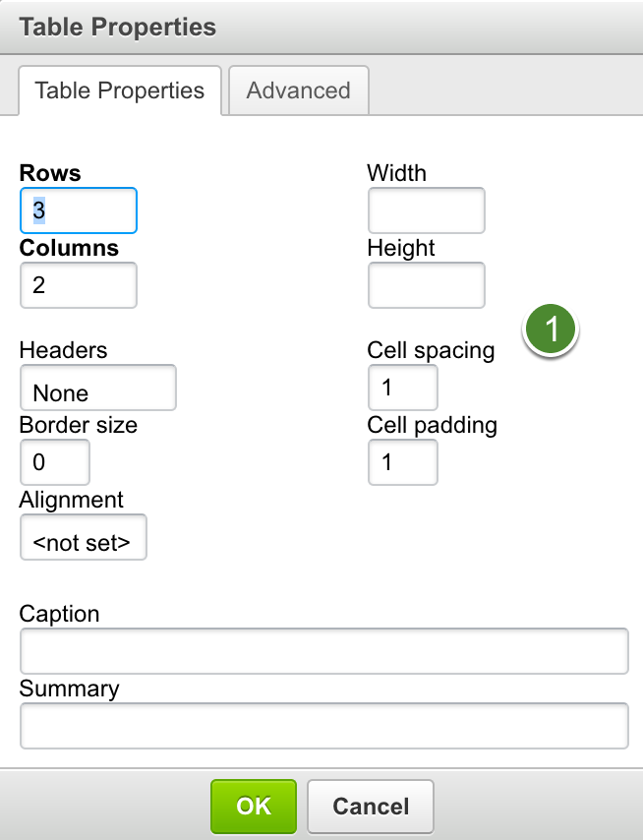The image size is (643, 840).
Task: Expand the Alignment dropdown
Action: tap(83, 537)
